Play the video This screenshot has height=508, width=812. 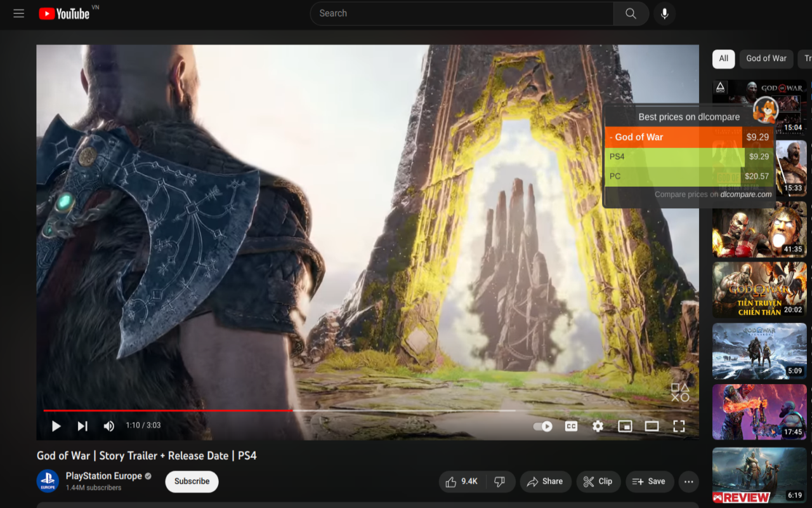point(56,426)
